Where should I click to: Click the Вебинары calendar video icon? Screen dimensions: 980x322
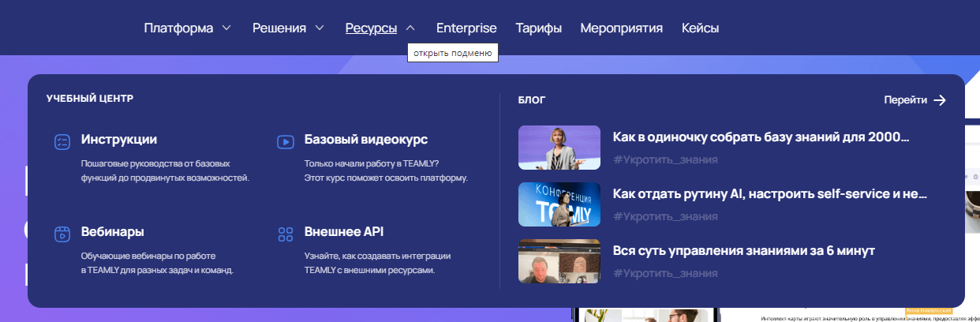coord(62,234)
